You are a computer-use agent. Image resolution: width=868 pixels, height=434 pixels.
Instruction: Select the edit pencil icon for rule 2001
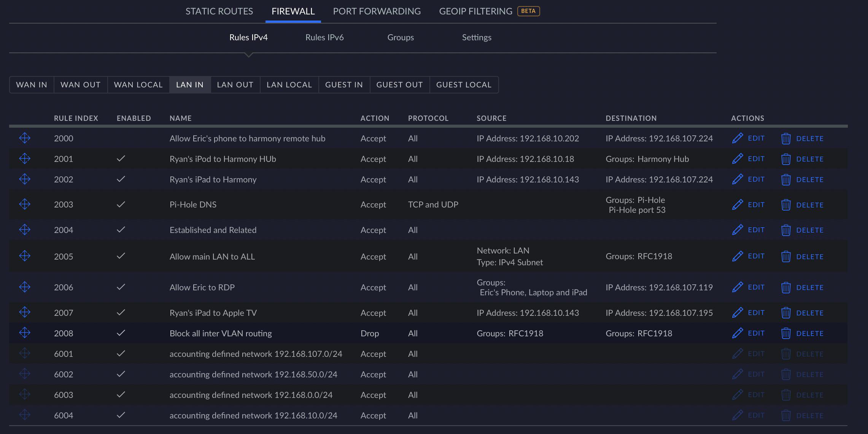click(x=738, y=158)
